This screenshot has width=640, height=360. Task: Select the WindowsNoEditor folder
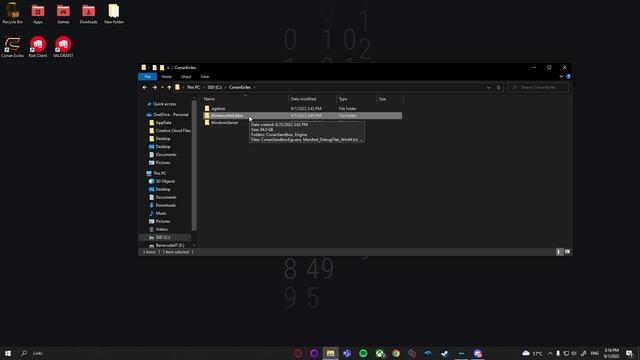point(302,116)
